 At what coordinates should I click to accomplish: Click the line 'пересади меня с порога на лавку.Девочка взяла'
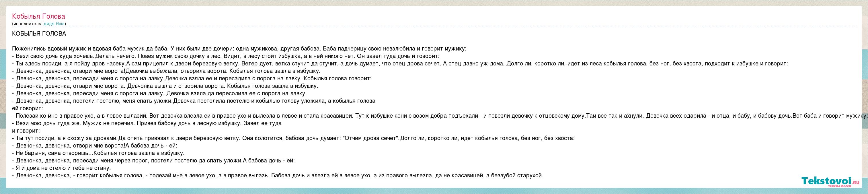pos(192,78)
